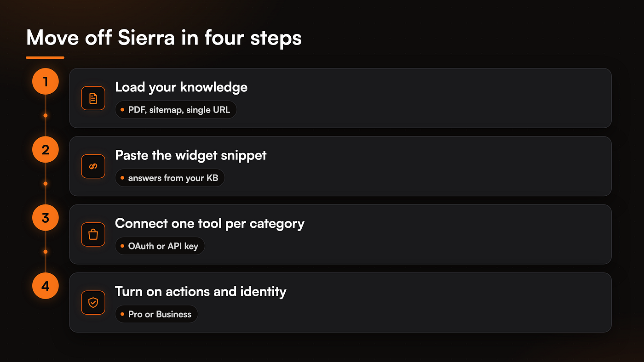Select the orange step 2 circle
This screenshot has height=362, width=644.
(46, 150)
